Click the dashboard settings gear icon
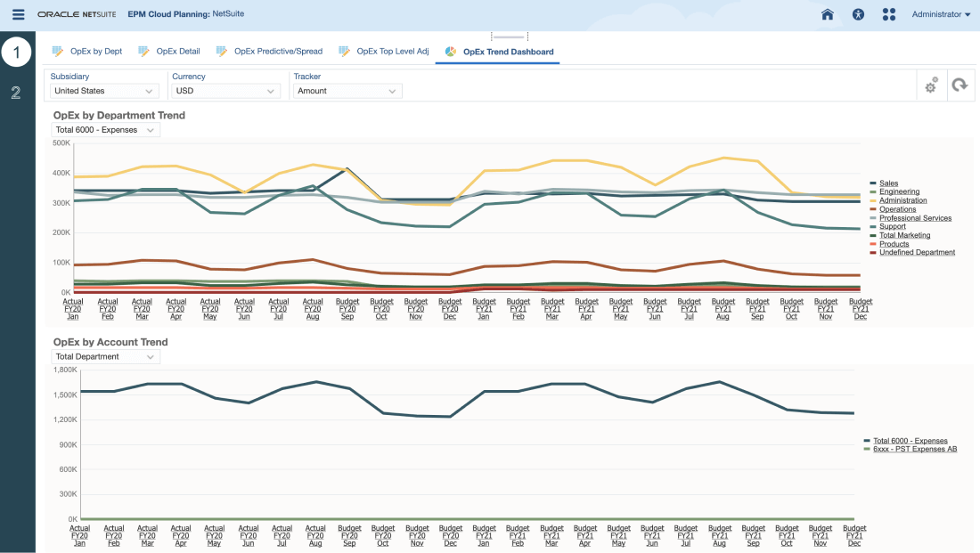 point(931,85)
